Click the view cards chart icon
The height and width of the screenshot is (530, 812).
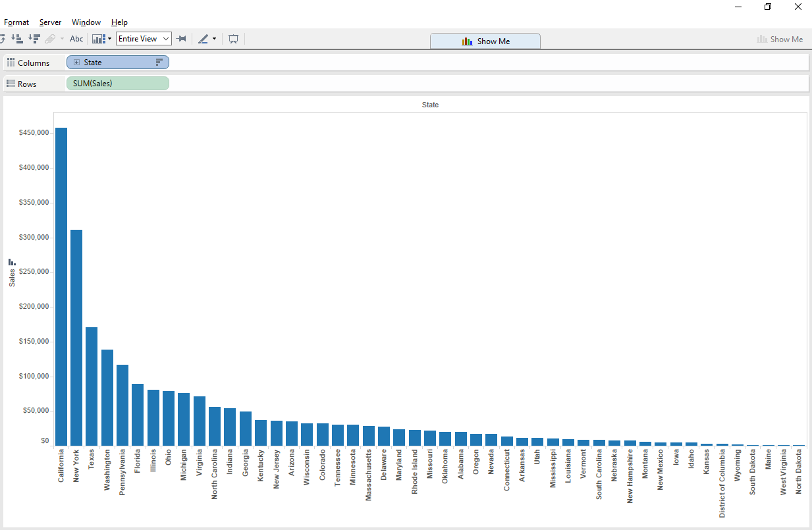pos(99,39)
